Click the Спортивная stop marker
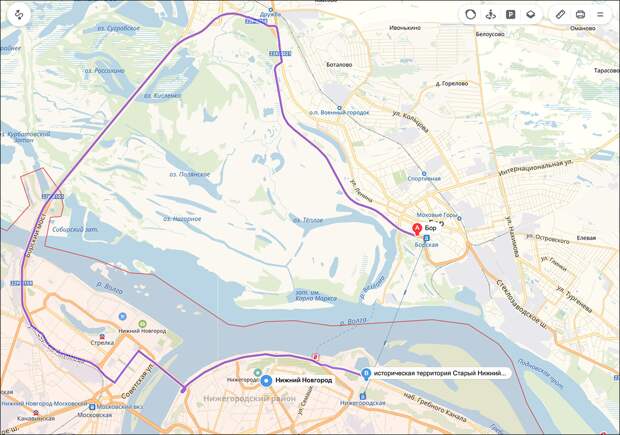The height and width of the screenshot is (435, 620). (x=424, y=173)
